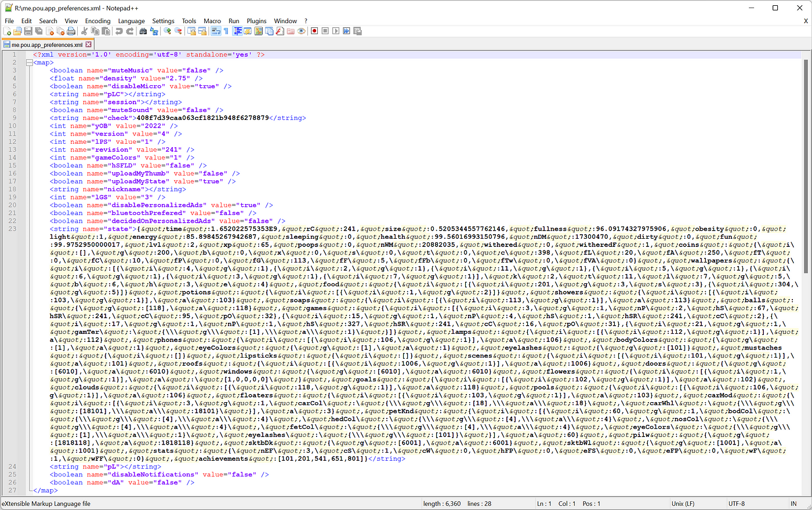
Task: Open the Encoding menu
Action: pyautogui.click(x=97, y=21)
